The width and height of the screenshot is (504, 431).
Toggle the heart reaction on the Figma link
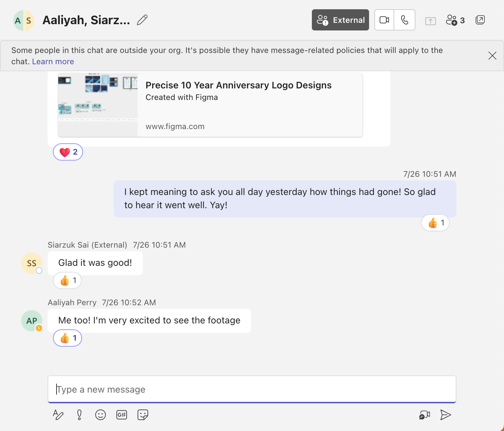[68, 152]
